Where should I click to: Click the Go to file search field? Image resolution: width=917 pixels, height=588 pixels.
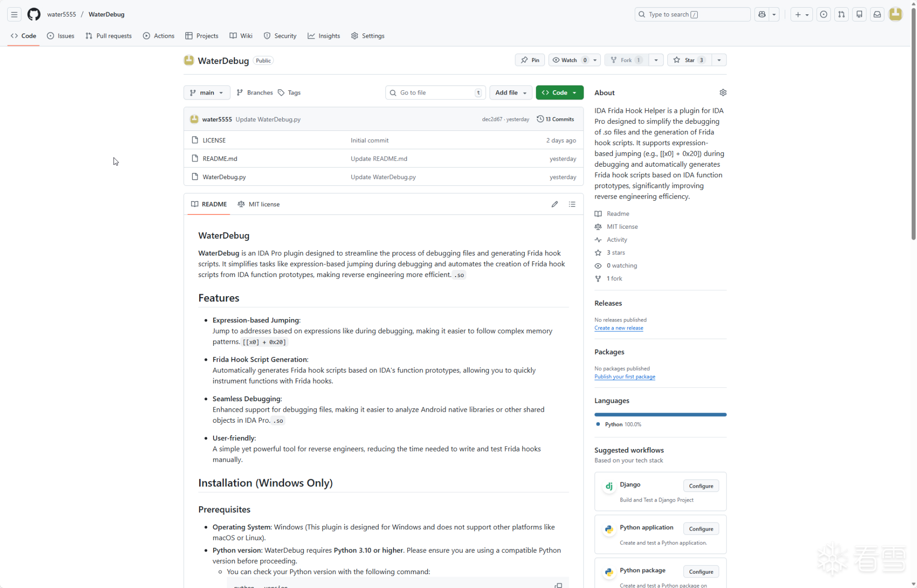click(435, 93)
